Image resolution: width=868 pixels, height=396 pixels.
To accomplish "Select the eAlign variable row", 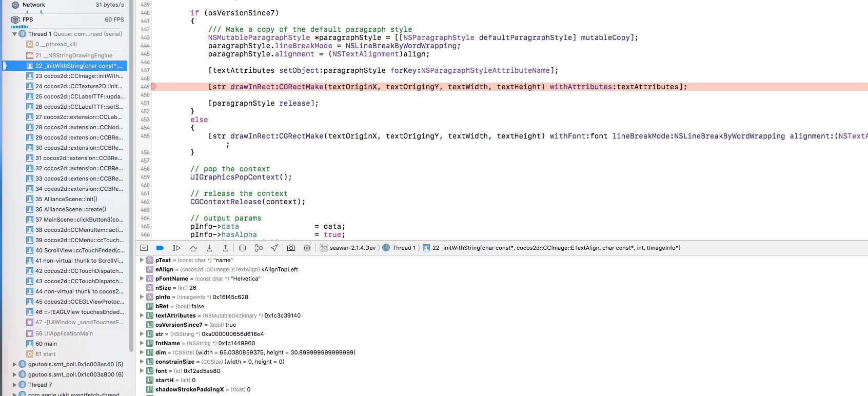I will point(502,269).
